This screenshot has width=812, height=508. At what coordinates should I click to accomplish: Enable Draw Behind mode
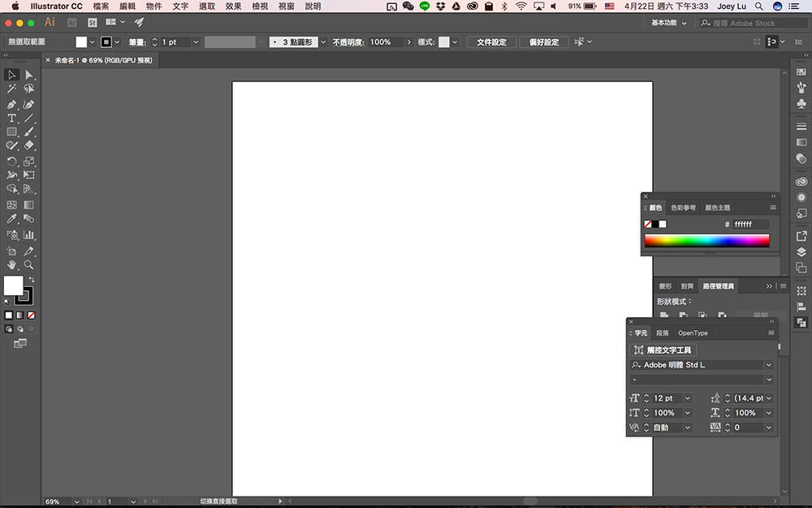pos(20,329)
